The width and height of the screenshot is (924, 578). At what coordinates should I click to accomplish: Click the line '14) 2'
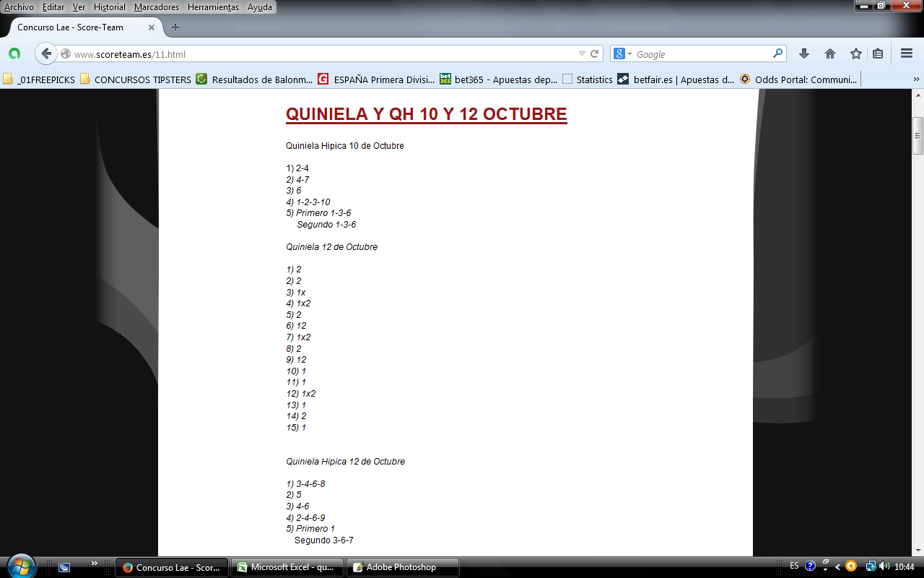tap(296, 416)
